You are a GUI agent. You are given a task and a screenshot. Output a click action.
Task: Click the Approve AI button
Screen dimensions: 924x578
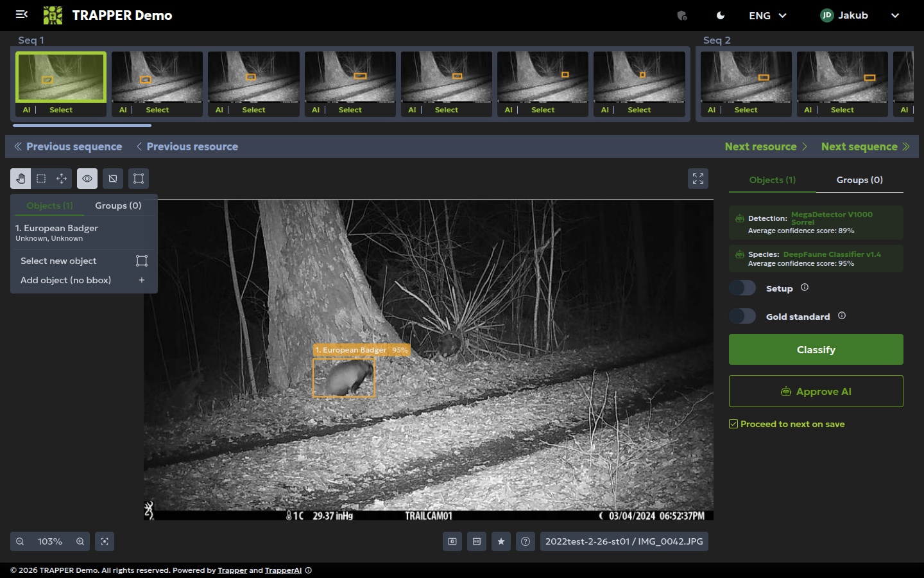click(816, 391)
